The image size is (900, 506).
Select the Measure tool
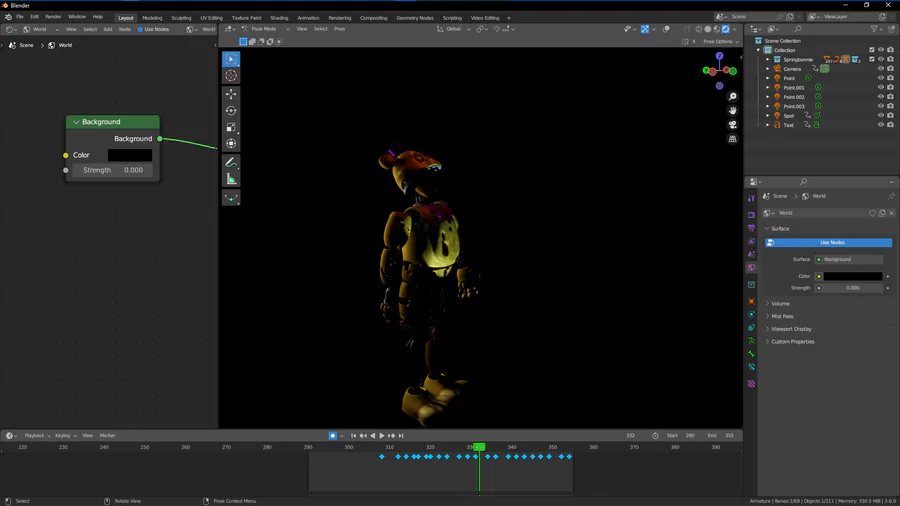click(231, 180)
